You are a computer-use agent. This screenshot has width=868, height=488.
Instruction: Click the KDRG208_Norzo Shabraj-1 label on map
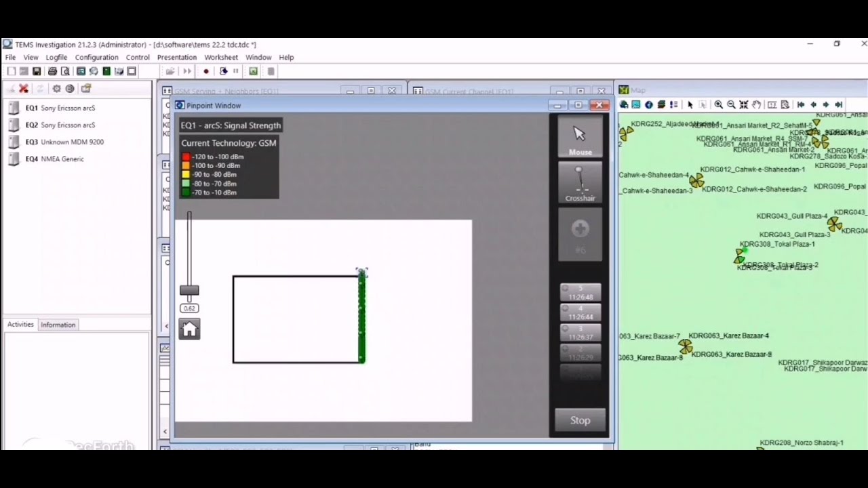tap(802, 443)
